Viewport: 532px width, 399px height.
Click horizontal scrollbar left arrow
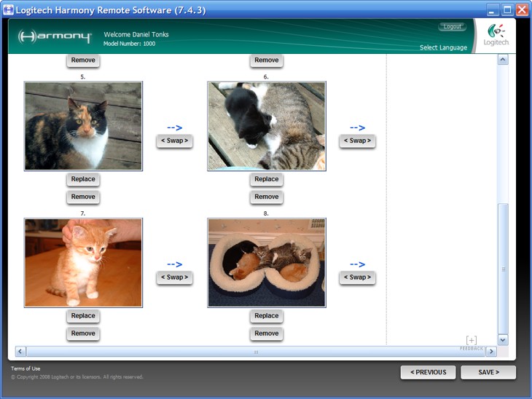click(20, 351)
